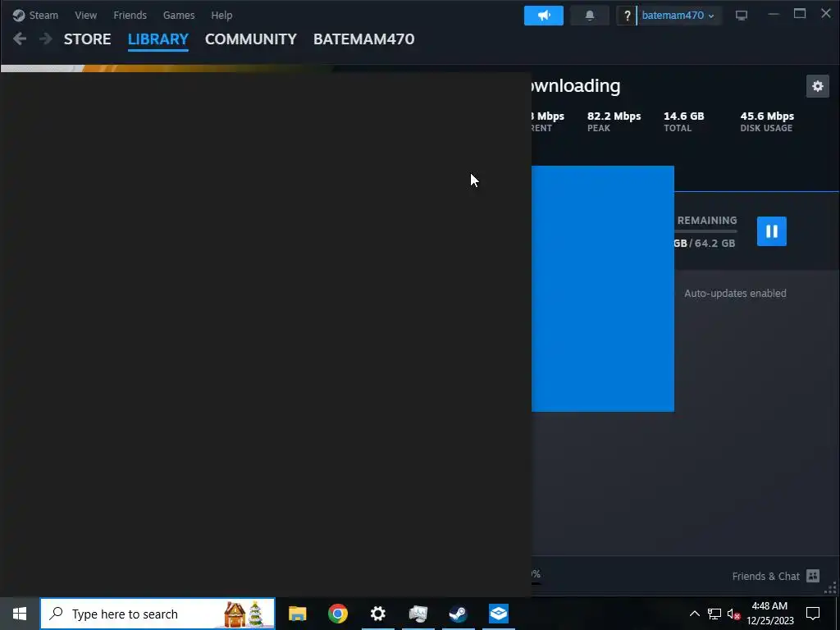The image size is (840, 630).
Task: Open the BATEMAM470 profile tab
Action: [363, 39]
